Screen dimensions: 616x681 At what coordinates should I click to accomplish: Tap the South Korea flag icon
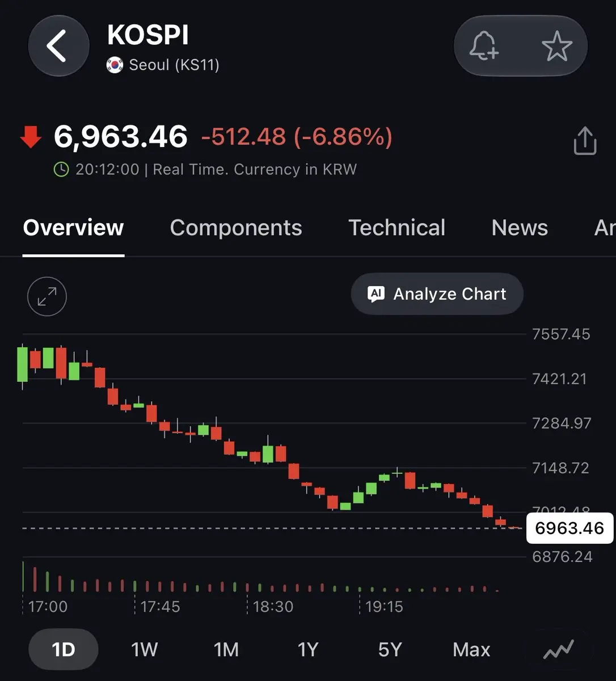[115, 65]
